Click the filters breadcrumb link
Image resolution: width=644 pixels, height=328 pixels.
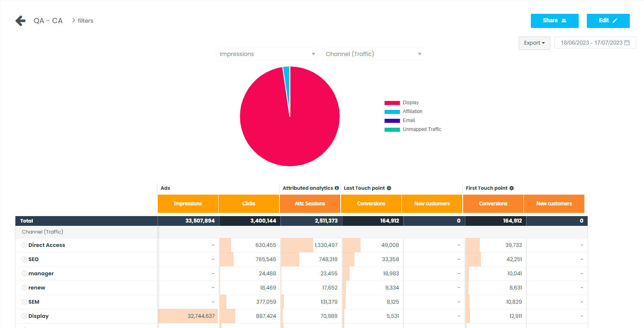[x=85, y=21]
